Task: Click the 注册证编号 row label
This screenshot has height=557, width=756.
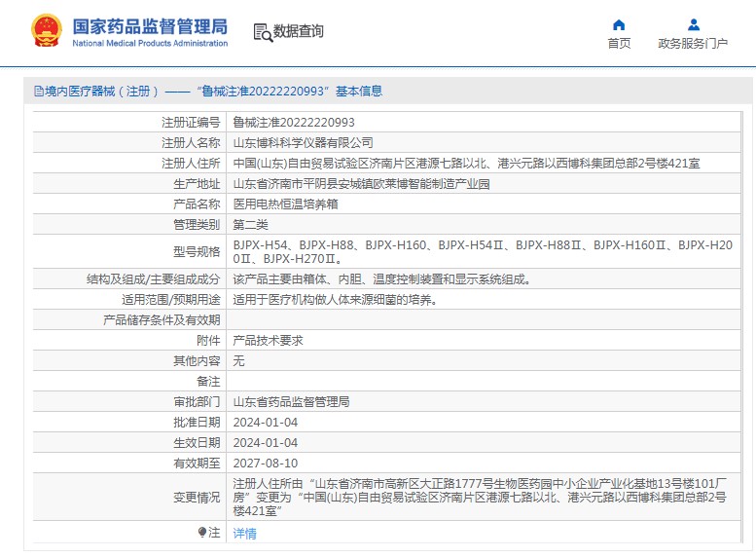Action: coord(191,123)
